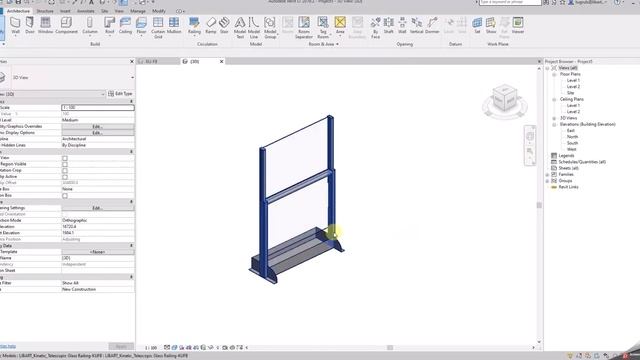Select the Ceiling tool
The height and width of the screenshot is (360, 640).
(125, 25)
